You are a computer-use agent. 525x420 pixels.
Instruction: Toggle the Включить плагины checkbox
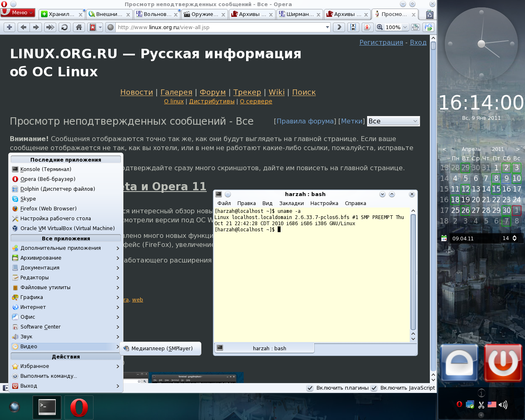click(310, 388)
